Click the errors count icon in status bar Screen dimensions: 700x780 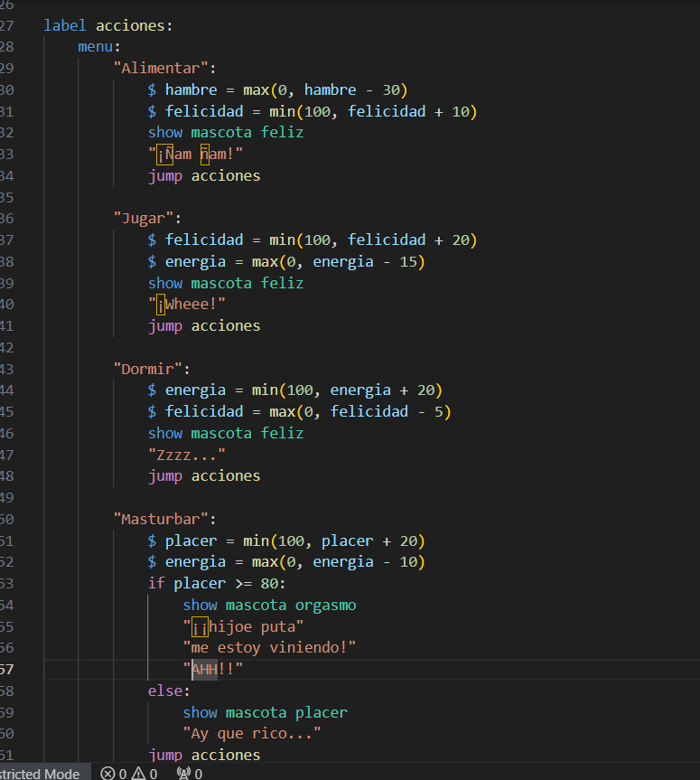107,773
